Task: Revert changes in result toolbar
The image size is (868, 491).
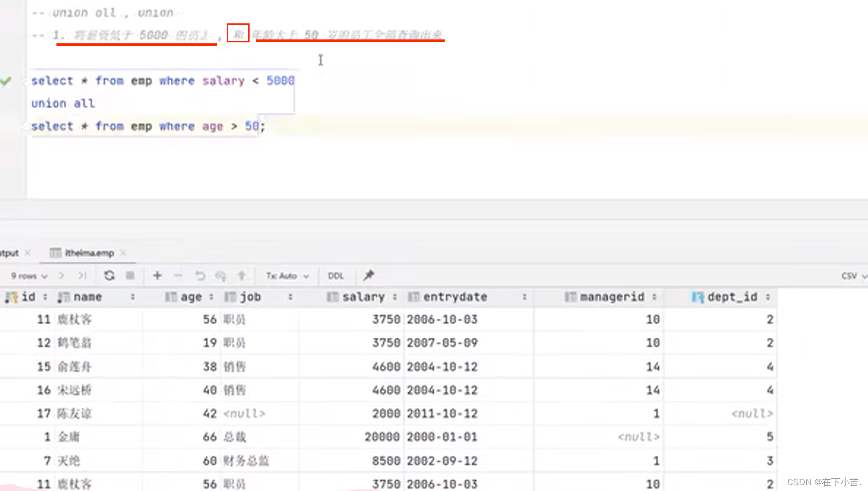Action: click(200, 275)
